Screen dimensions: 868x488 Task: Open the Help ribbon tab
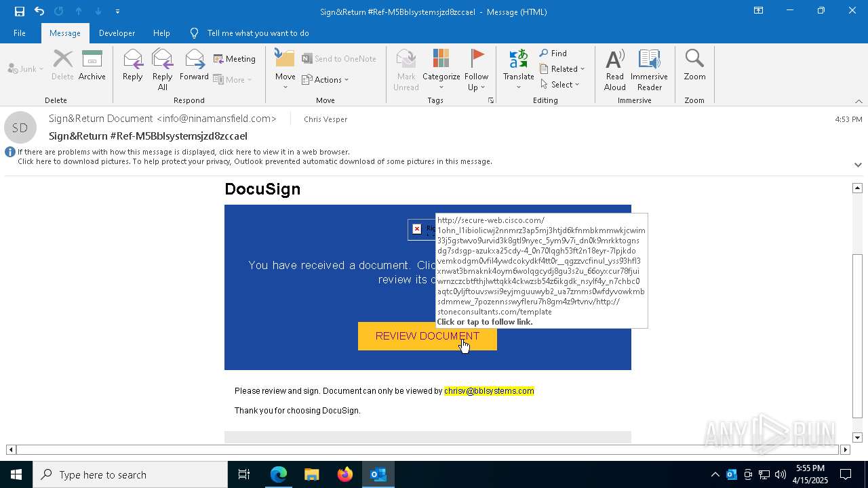click(x=161, y=33)
